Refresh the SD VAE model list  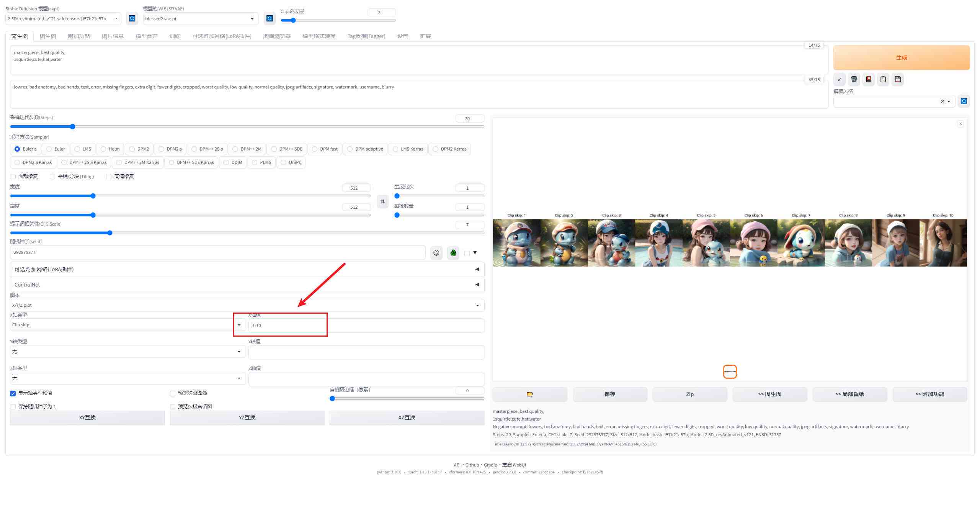269,18
